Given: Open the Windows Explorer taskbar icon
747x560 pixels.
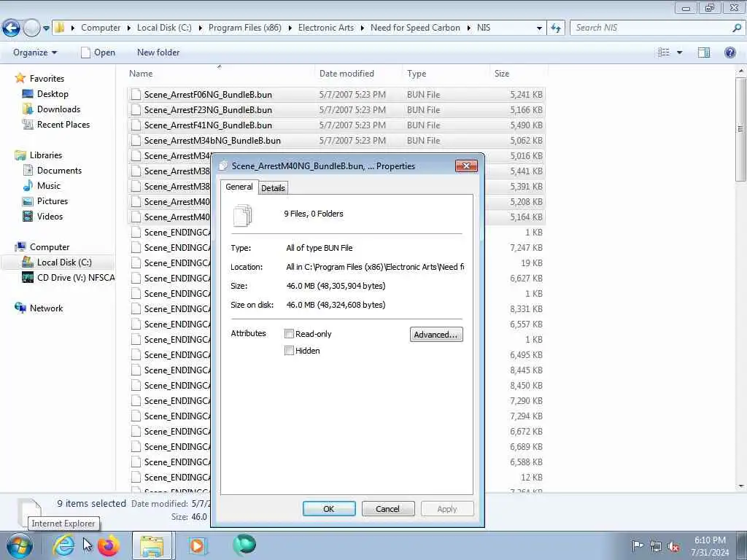Looking at the screenshot, I should 152,545.
